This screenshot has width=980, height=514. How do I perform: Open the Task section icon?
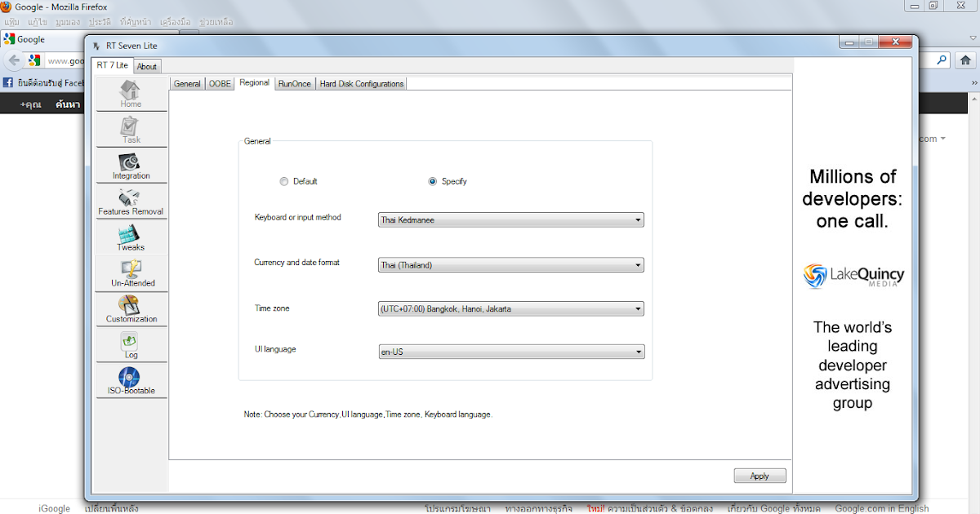tap(131, 130)
